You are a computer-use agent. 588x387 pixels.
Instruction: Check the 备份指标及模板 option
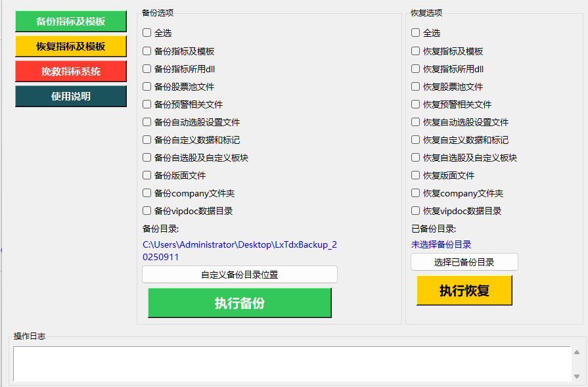click(x=147, y=51)
